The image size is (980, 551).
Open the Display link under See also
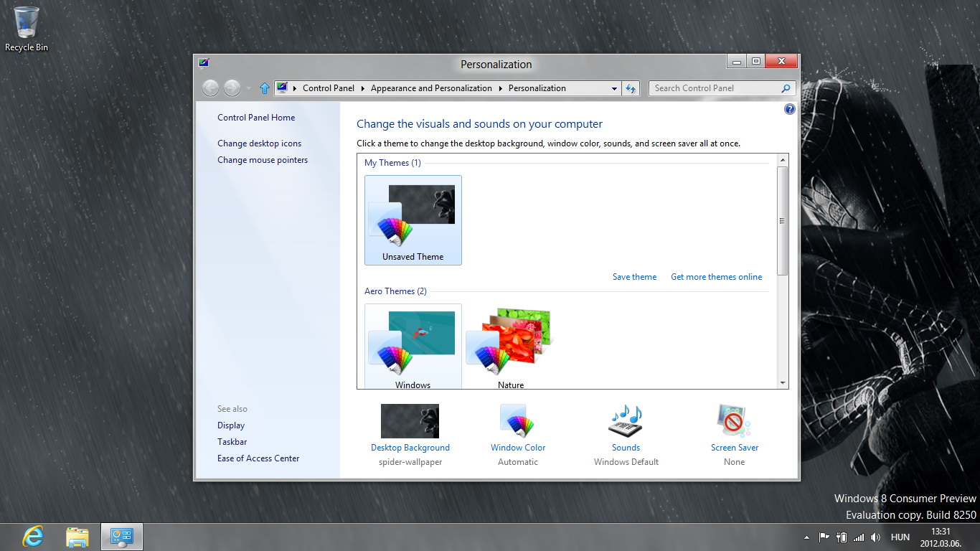[x=231, y=425]
